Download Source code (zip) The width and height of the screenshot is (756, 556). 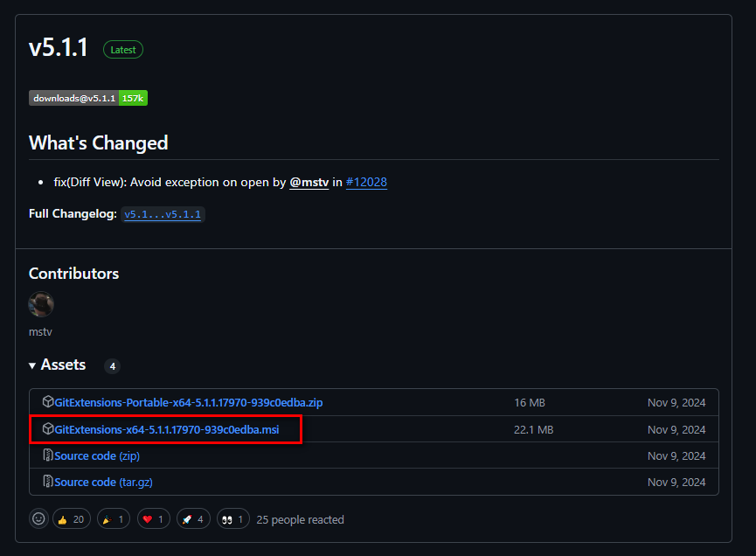(x=96, y=455)
